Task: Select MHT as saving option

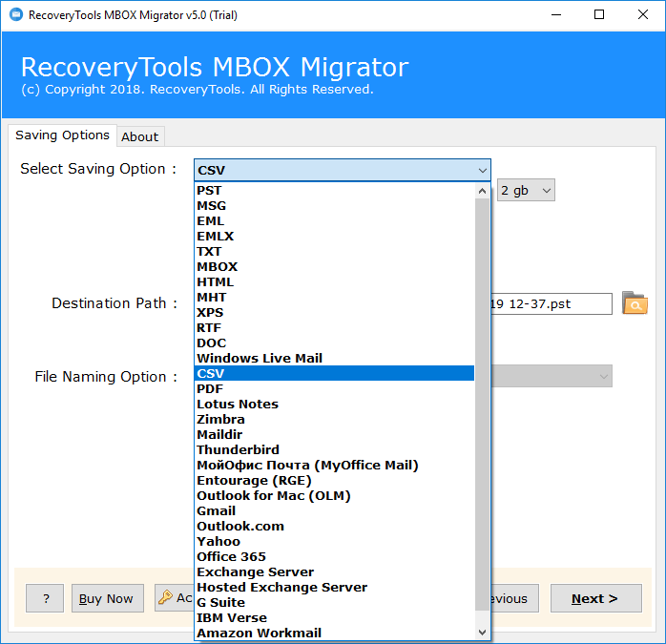Action: click(335, 298)
